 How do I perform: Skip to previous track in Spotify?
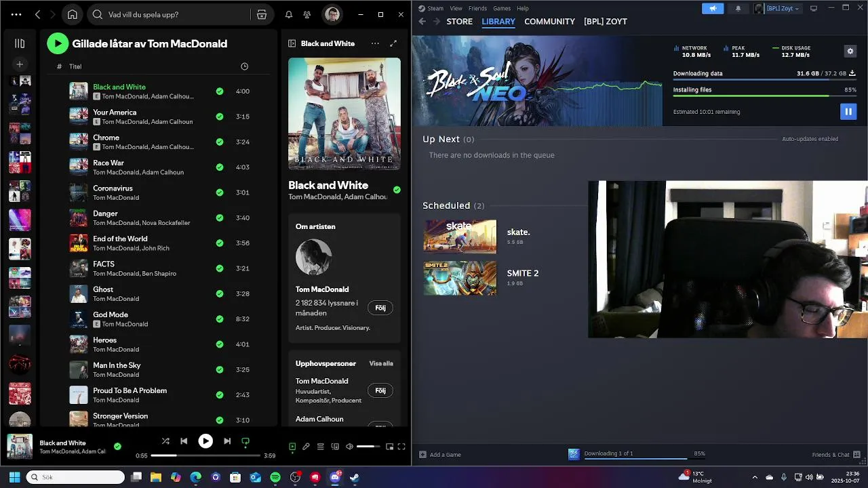184,441
